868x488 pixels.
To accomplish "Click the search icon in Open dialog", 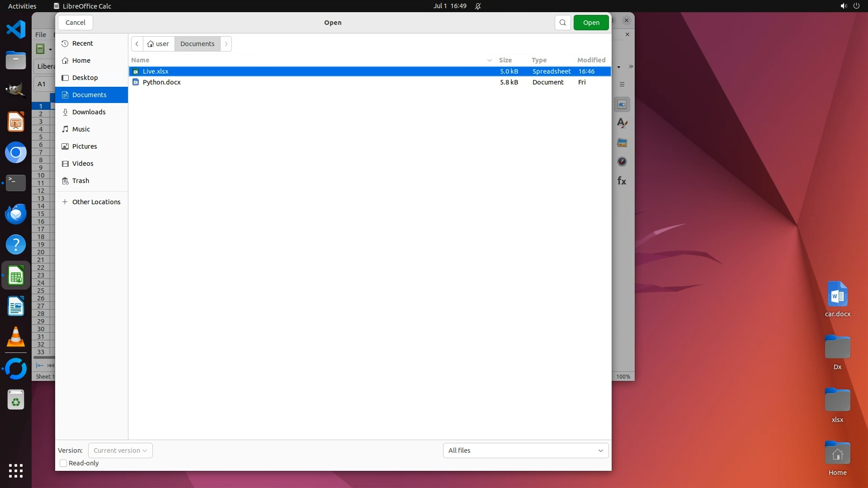I will [x=562, y=23].
